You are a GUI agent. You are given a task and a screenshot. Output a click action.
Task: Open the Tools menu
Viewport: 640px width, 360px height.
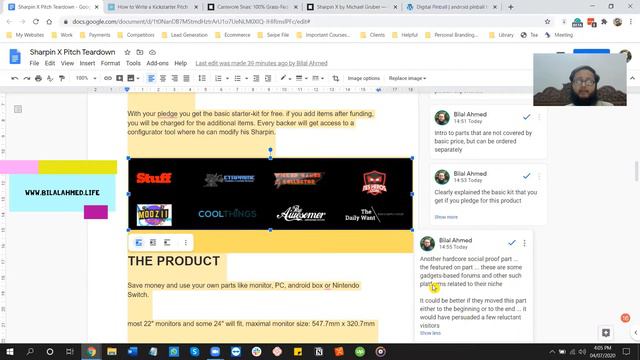pyautogui.click(x=133, y=63)
